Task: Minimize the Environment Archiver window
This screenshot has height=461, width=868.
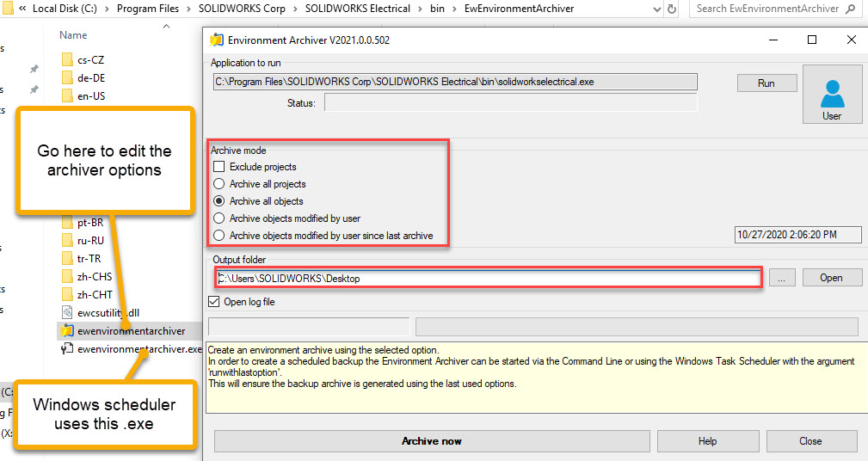Action: [773, 40]
